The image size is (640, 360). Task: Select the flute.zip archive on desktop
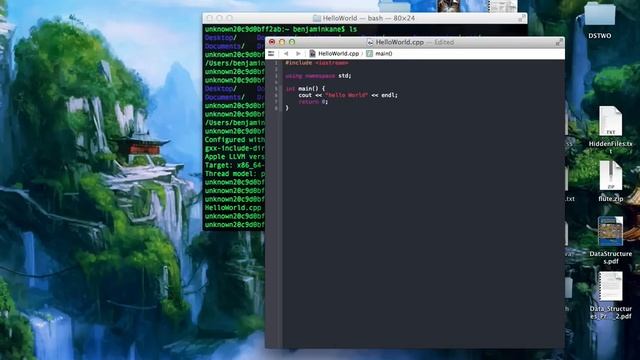click(611, 176)
